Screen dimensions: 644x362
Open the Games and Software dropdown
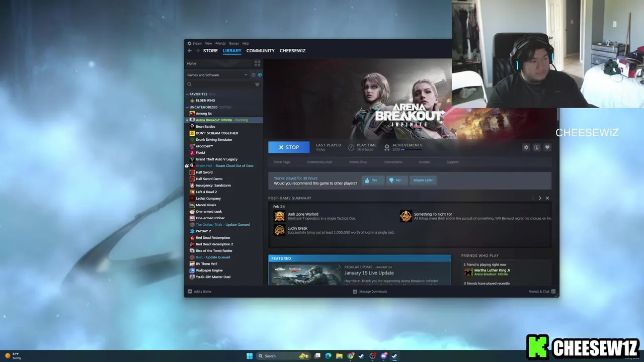[x=217, y=75]
